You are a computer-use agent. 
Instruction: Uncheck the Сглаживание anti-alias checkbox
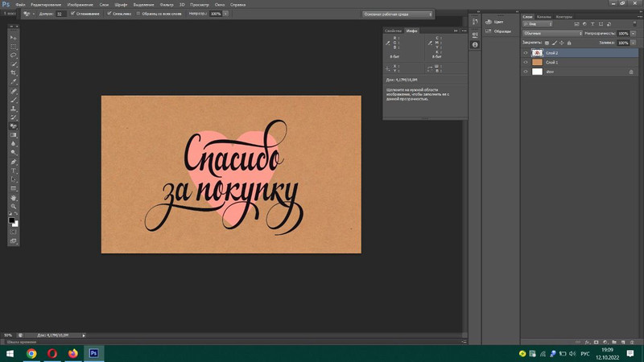tap(72, 14)
